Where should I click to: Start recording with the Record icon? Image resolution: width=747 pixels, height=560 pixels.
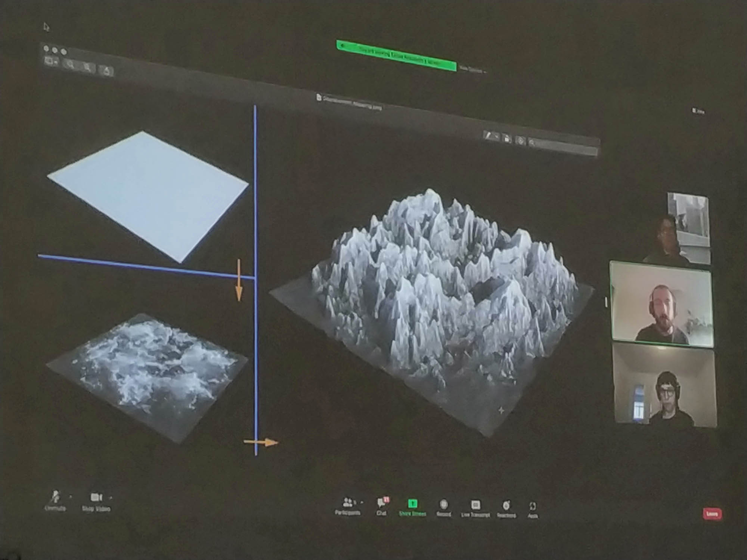tap(443, 505)
